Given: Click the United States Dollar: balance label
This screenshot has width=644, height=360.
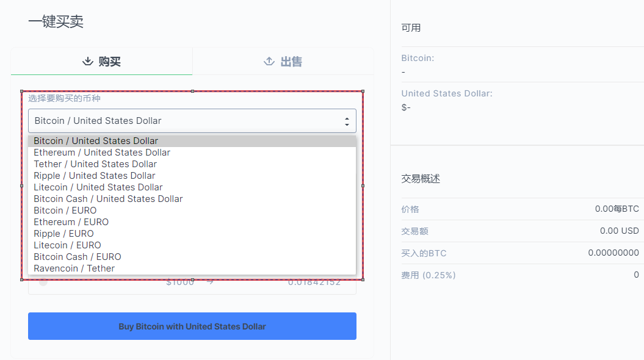Looking at the screenshot, I should coord(447,93).
